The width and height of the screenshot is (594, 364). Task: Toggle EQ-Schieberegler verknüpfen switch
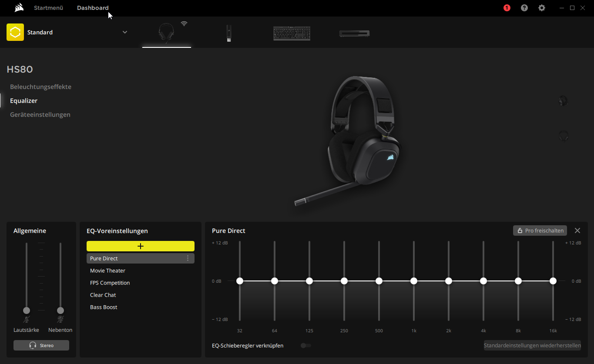click(306, 346)
